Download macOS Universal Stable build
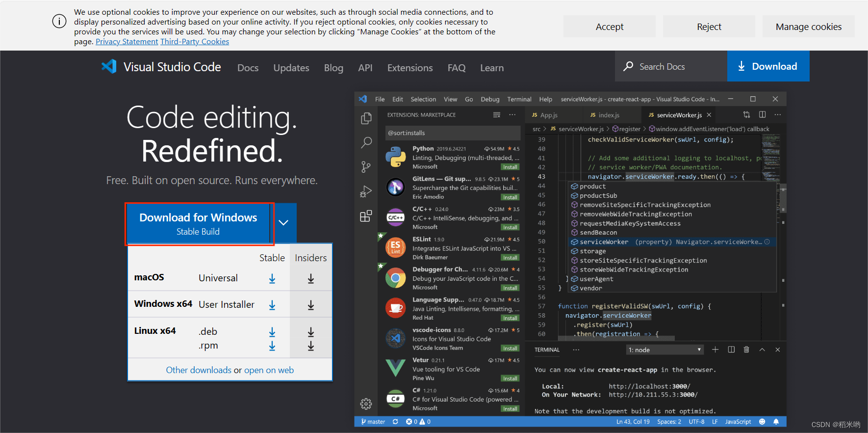 coord(272,279)
